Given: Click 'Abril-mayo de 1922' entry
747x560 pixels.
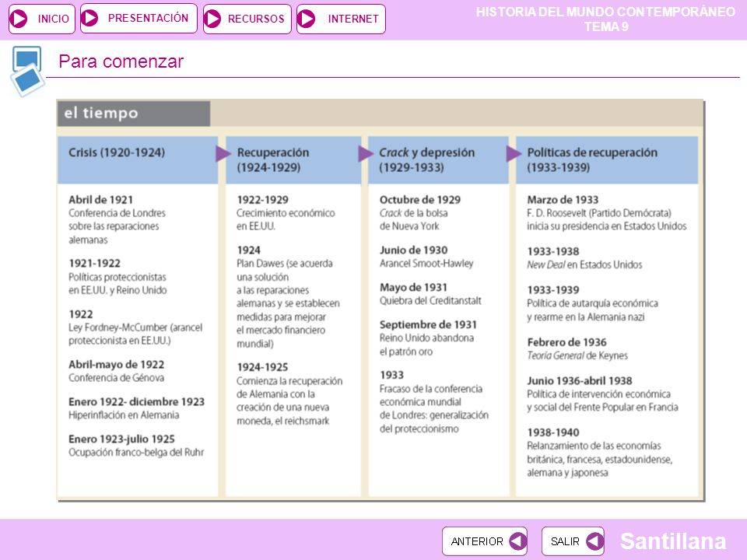Looking at the screenshot, I should click(116, 365).
